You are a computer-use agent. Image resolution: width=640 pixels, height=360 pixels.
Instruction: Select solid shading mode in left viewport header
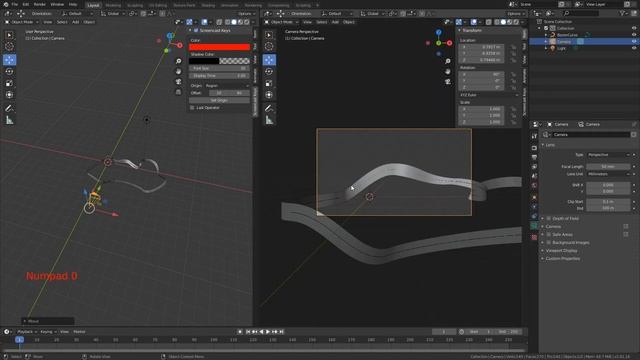[234, 22]
